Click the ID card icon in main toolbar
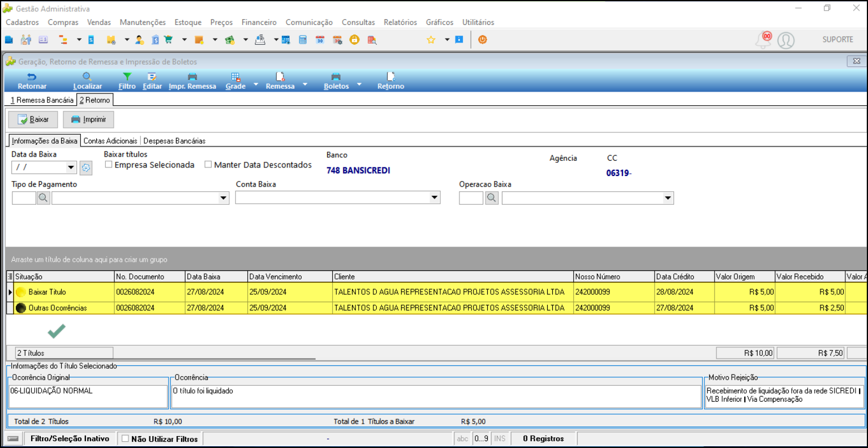Viewport: 868px width, 448px height. coord(43,40)
